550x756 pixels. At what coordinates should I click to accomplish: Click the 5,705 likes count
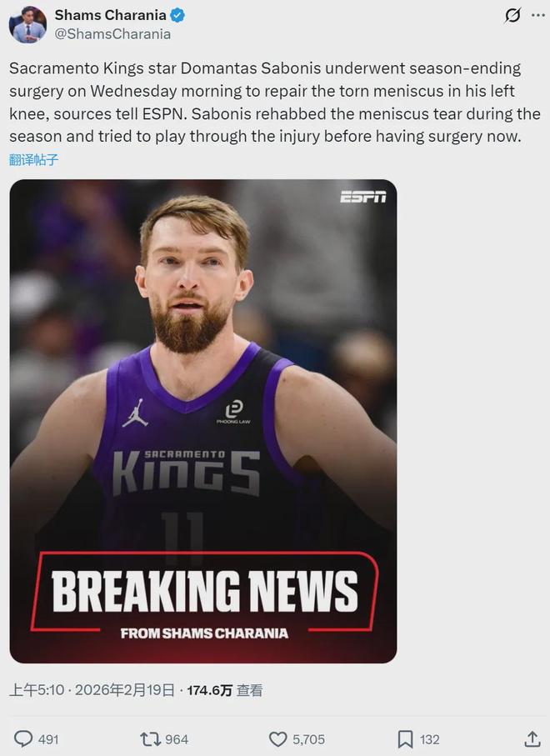coord(308,739)
